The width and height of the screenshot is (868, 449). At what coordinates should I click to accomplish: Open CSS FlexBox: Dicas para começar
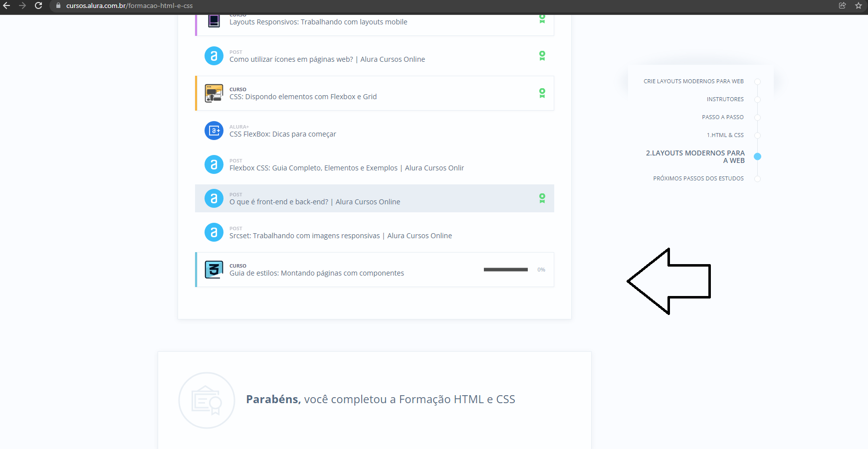[x=283, y=134]
